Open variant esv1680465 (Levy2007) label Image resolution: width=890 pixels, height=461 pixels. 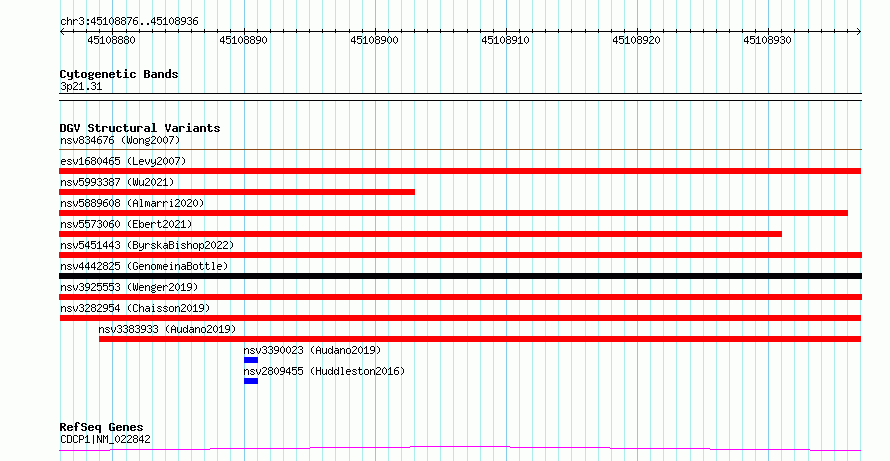pos(123,161)
